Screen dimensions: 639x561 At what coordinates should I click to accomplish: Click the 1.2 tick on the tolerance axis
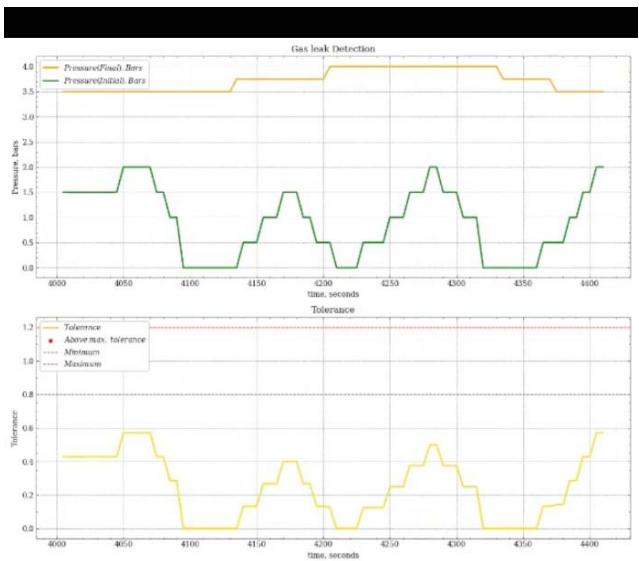tap(28, 328)
